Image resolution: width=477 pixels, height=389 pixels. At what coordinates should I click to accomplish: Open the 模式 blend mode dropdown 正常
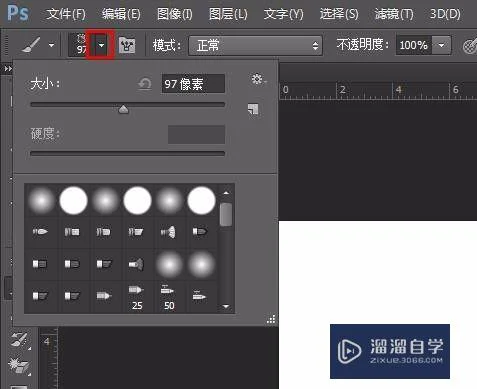(x=255, y=45)
